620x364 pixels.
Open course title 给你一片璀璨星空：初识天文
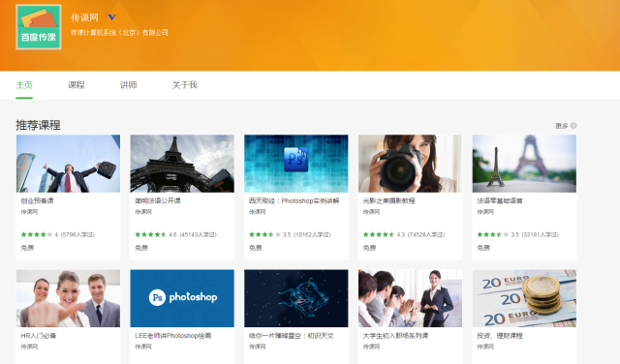coord(292,336)
